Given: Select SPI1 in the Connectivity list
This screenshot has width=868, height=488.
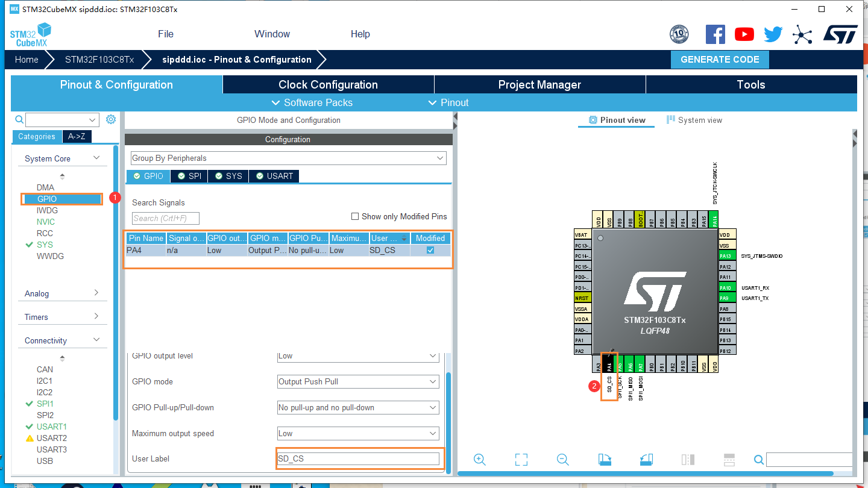Looking at the screenshot, I should pyautogui.click(x=45, y=403).
